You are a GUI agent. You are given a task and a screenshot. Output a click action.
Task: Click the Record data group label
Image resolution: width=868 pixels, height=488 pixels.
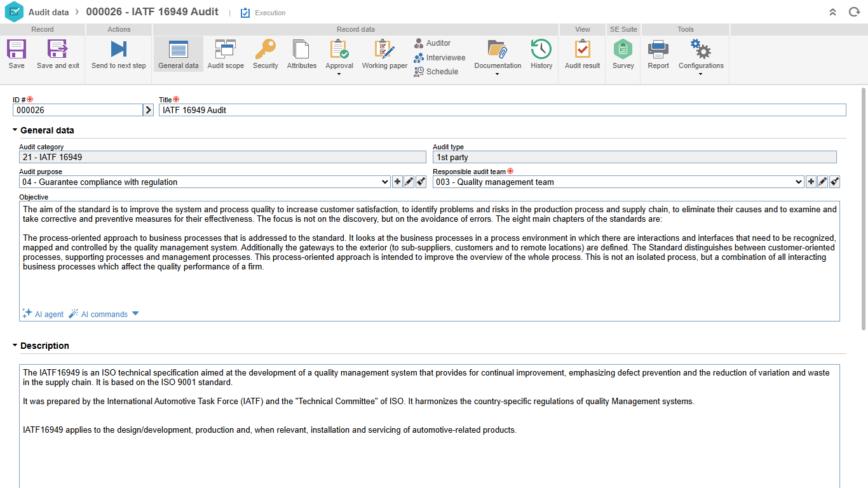click(x=356, y=29)
